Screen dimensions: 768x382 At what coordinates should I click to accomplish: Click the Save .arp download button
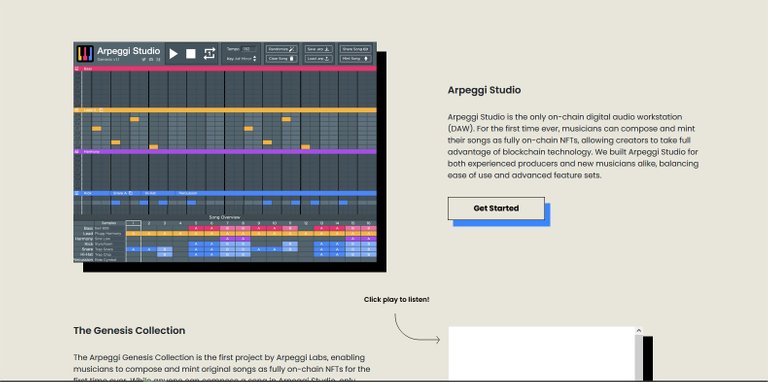coord(319,49)
